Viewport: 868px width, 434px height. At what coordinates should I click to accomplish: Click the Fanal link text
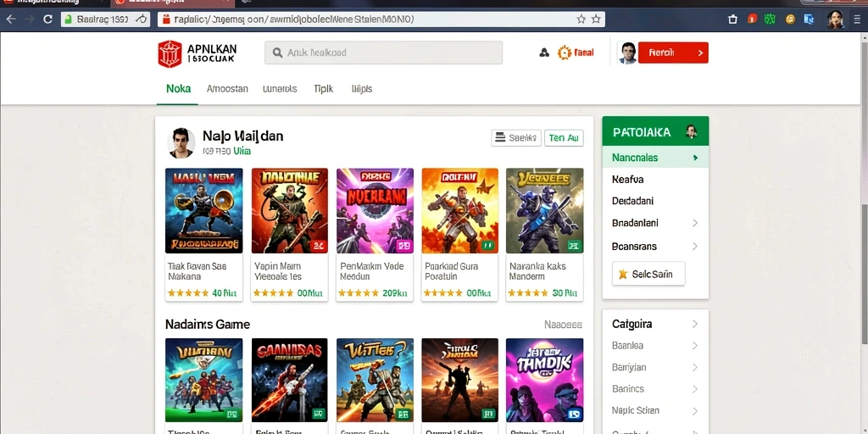(x=584, y=53)
